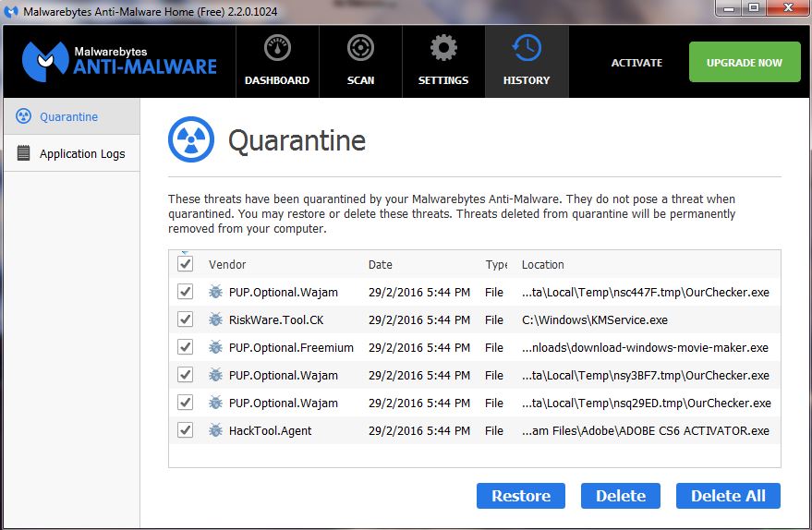The width and height of the screenshot is (812, 530).
Task: Click the large Quarantine heading icon
Action: [x=191, y=139]
